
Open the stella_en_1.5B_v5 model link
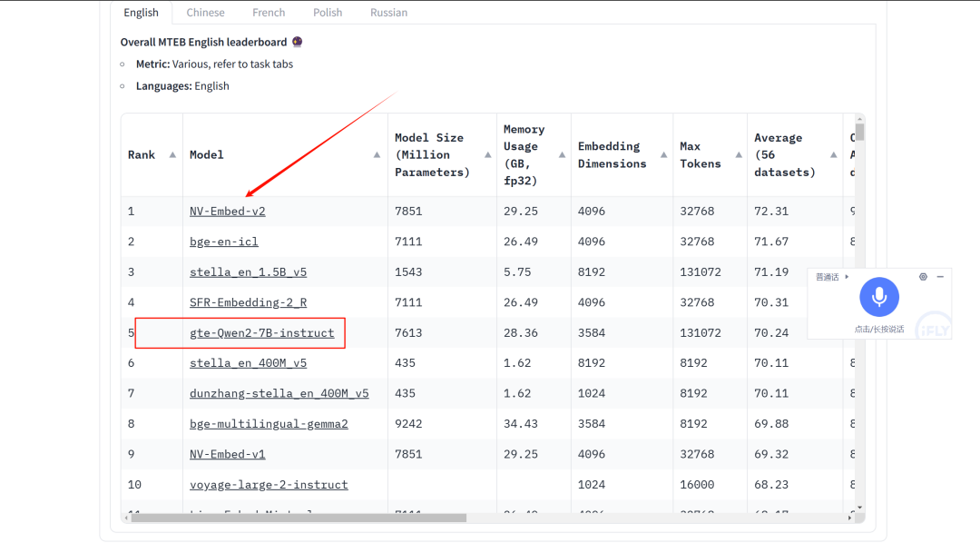(x=248, y=272)
